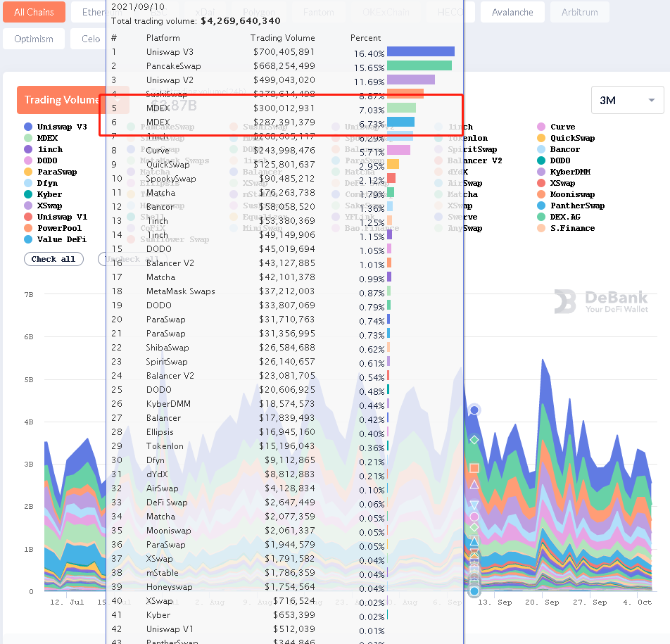Click the Check all button

53,259
